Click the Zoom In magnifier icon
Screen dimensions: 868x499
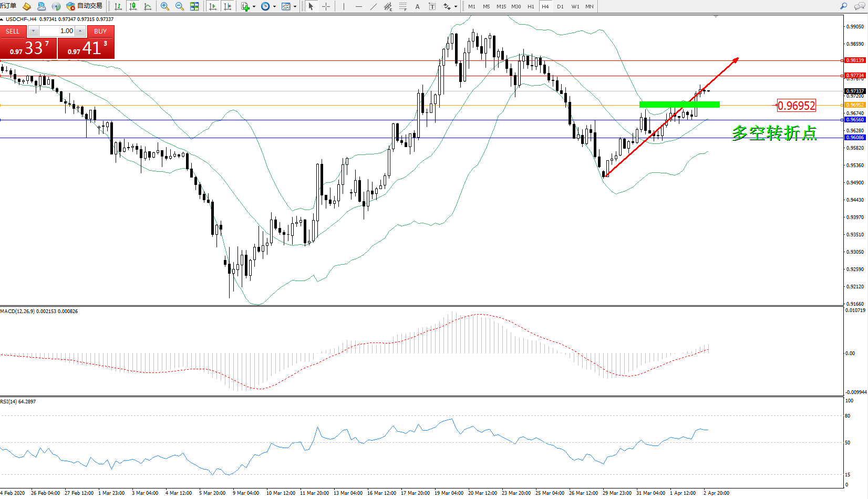165,6
